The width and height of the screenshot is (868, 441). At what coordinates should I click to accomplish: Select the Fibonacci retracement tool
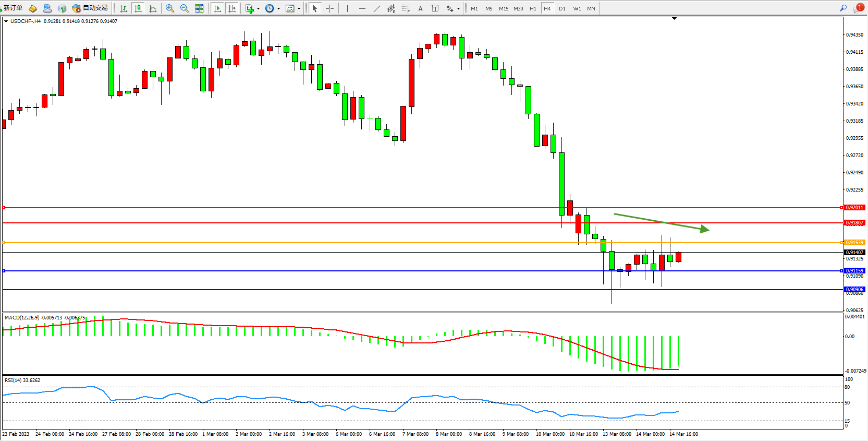406,8
